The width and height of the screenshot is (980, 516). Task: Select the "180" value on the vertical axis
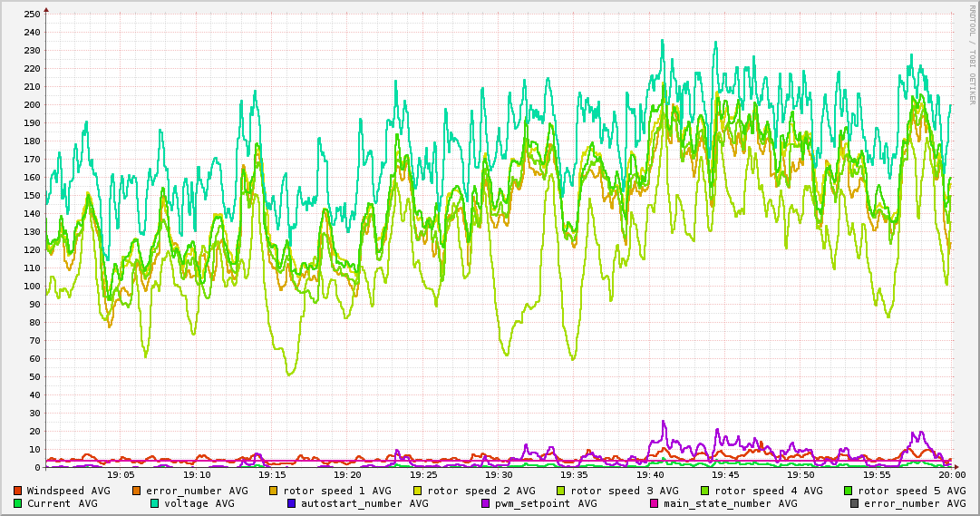[x=31, y=141]
